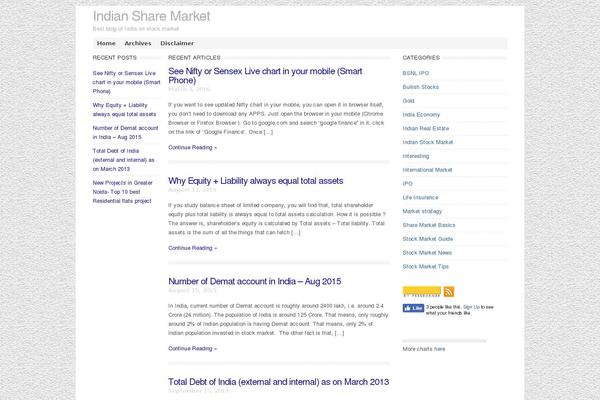Open the orange RSS feed icon
The width and height of the screenshot is (600, 400).
(x=449, y=292)
